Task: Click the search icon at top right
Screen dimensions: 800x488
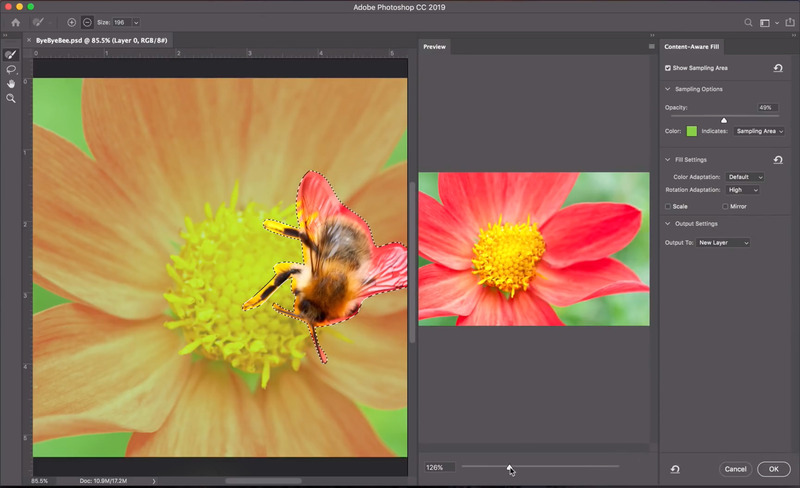Action: pyautogui.click(x=747, y=22)
